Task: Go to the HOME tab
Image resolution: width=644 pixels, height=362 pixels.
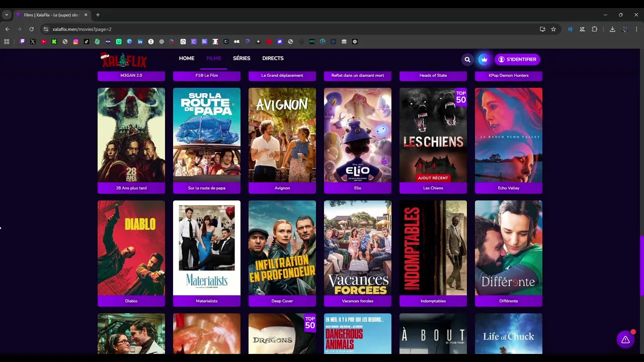Action: (187, 58)
